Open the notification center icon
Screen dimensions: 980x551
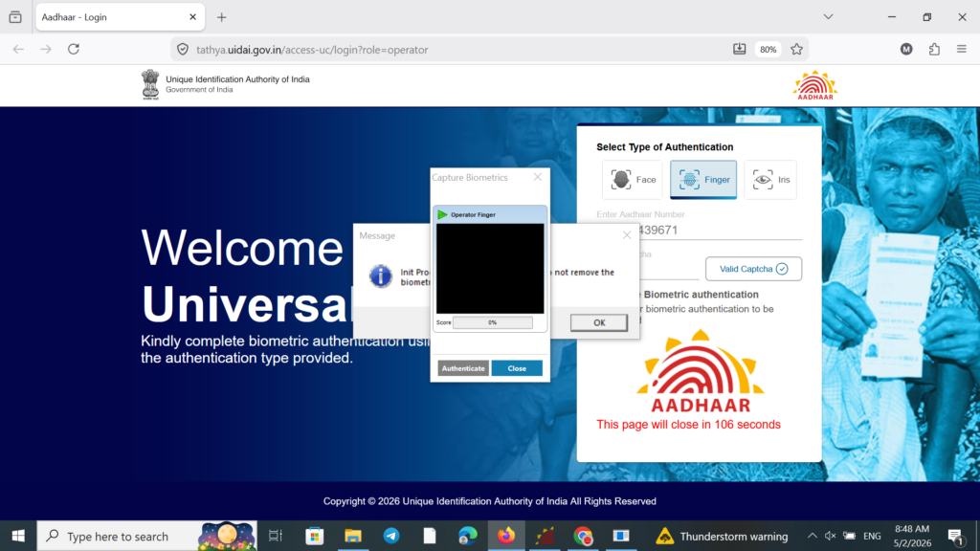955,536
